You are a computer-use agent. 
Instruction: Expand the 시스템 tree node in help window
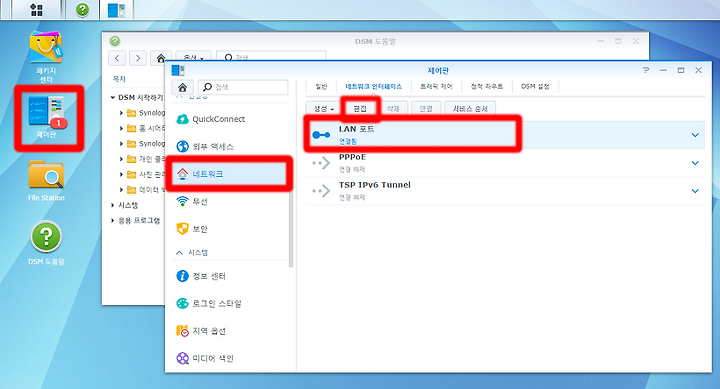point(112,205)
